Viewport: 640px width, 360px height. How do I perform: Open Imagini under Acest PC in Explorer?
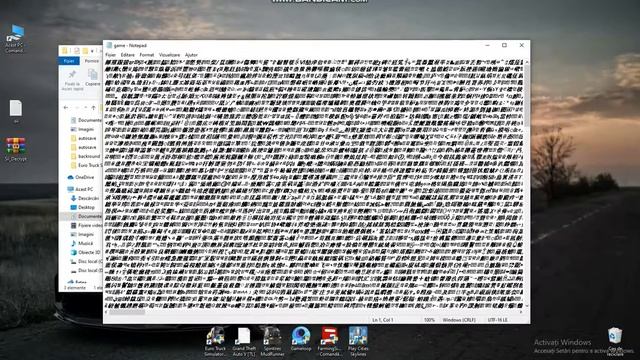(83, 234)
